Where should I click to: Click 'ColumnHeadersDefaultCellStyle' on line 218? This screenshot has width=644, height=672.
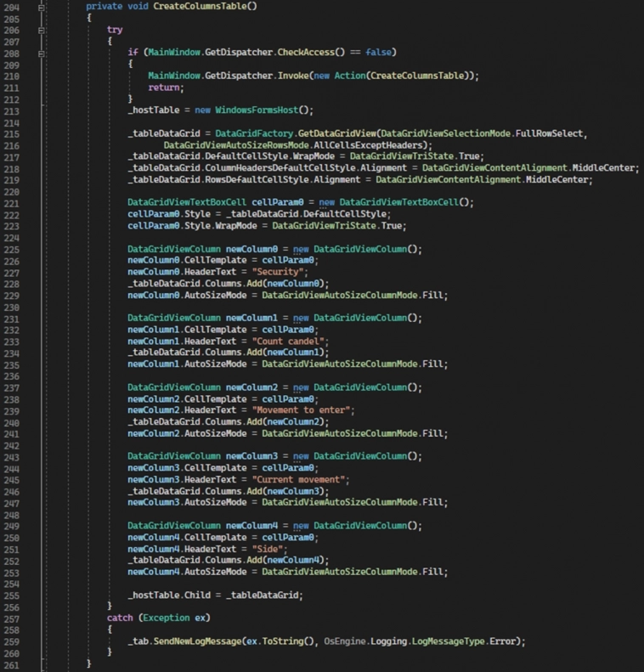coord(280,168)
